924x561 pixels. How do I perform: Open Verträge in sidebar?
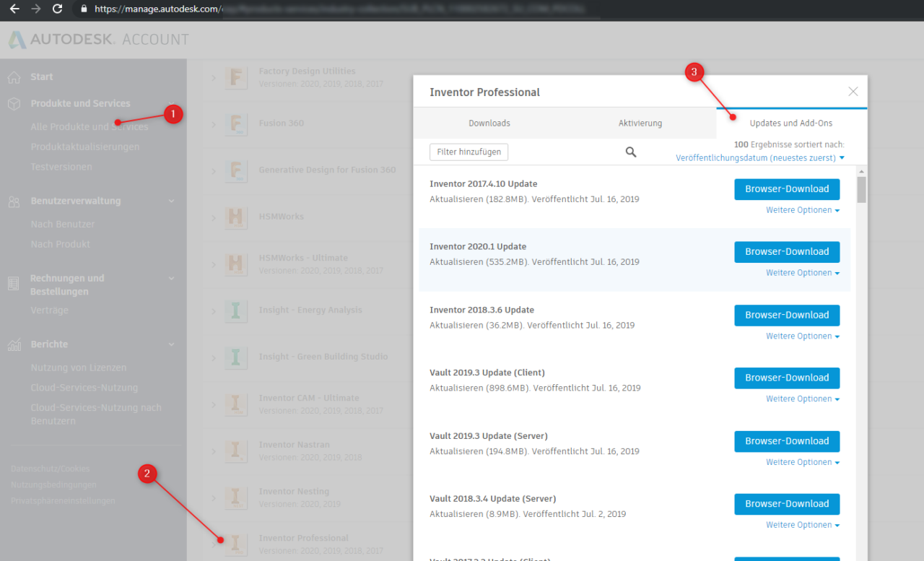[49, 310]
